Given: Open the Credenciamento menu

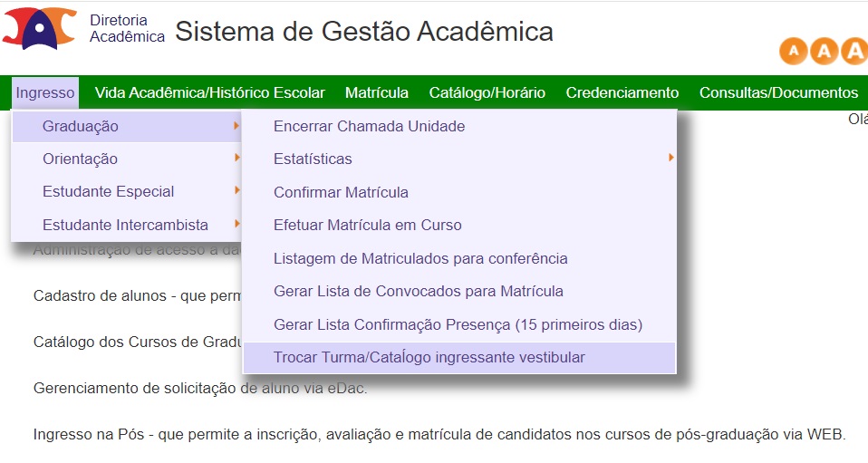Looking at the screenshot, I should tap(622, 92).
